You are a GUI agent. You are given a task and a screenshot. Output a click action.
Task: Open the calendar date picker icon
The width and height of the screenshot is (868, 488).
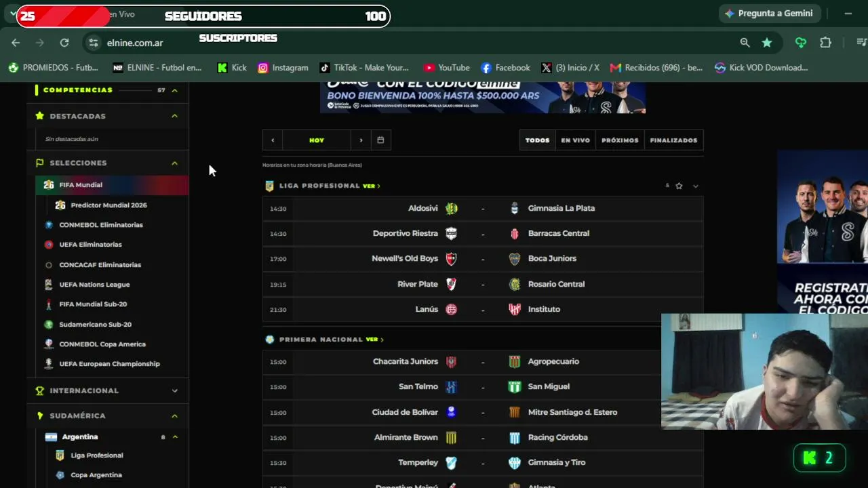[x=380, y=140]
